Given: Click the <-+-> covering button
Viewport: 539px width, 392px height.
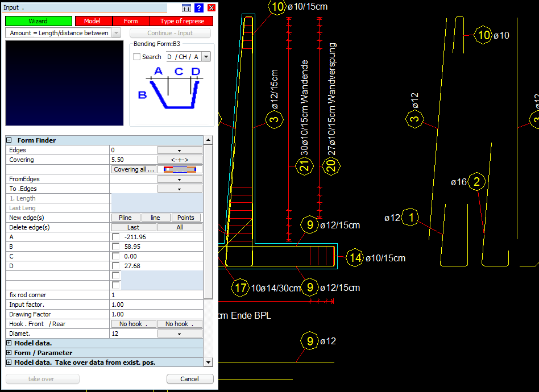Looking at the screenshot, I should [x=180, y=160].
